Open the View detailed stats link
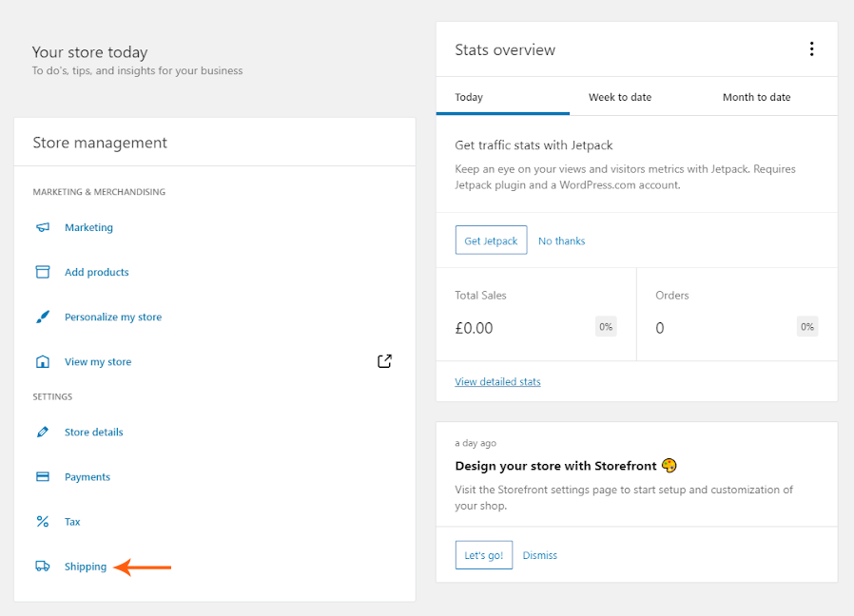Image resolution: width=854 pixels, height=616 pixels. 497,382
